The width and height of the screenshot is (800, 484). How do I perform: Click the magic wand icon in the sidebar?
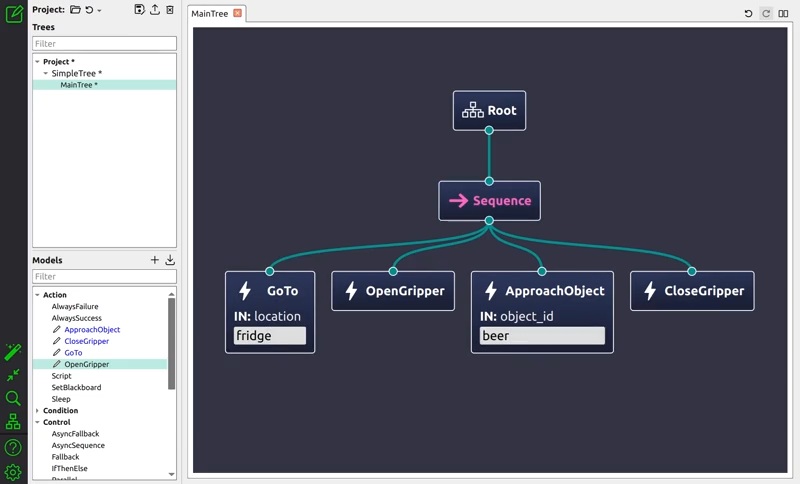coord(13,352)
